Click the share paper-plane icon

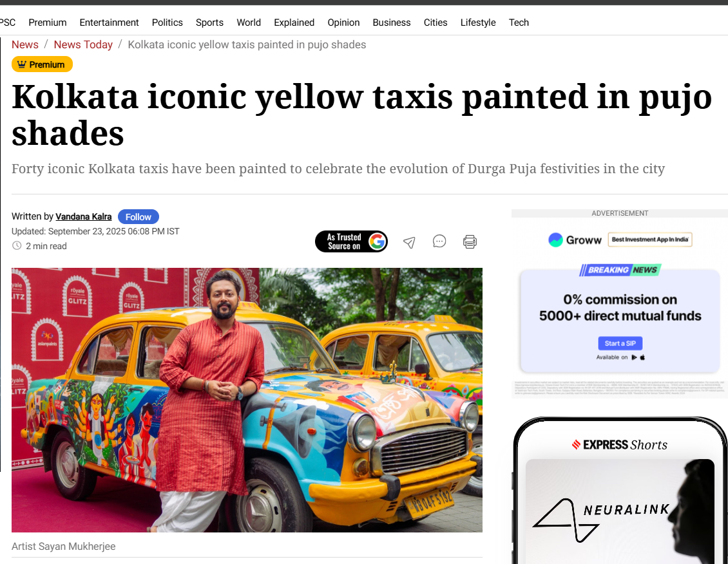(409, 242)
